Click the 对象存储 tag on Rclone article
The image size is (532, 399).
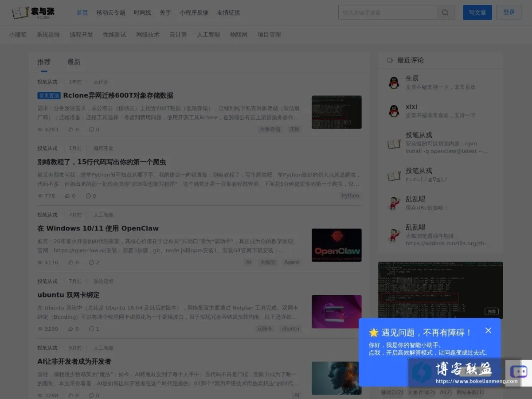[270, 129]
